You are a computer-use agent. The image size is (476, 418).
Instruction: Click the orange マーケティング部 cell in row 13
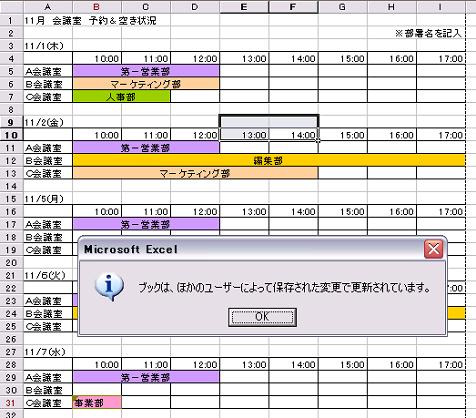[x=195, y=173]
